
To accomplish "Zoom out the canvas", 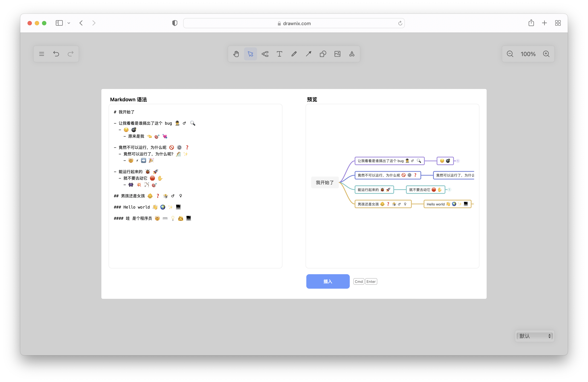I will [510, 54].
